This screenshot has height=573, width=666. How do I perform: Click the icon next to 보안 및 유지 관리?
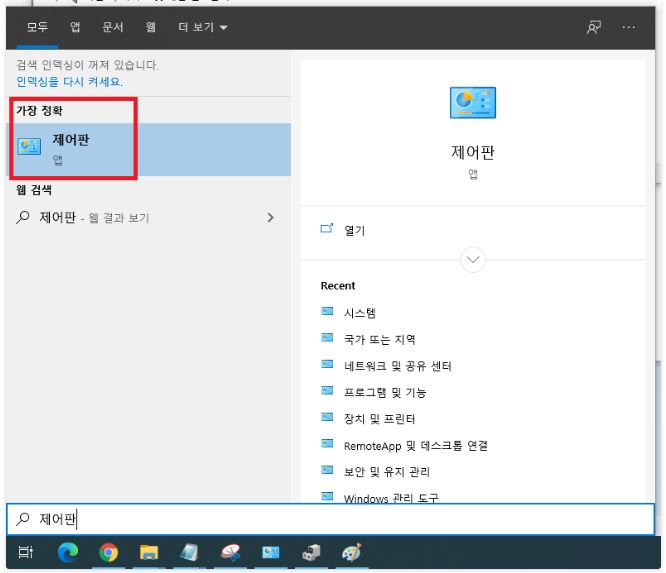point(327,470)
